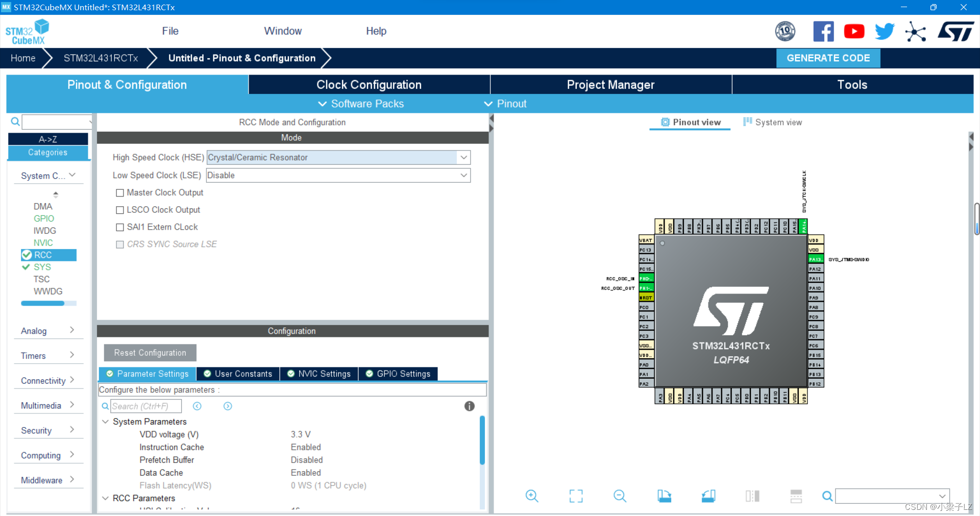
Task: Go to previous parameter search result
Action: [x=197, y=406]
